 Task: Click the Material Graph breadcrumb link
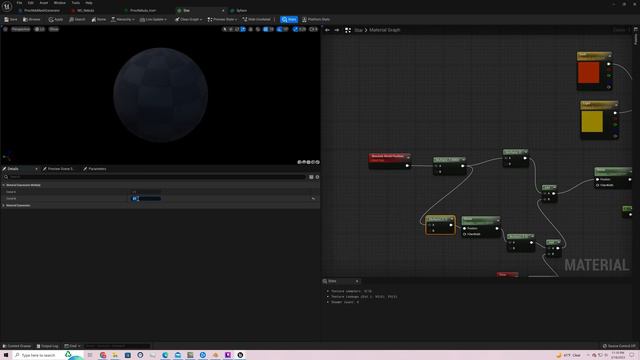tap(384, 30)
